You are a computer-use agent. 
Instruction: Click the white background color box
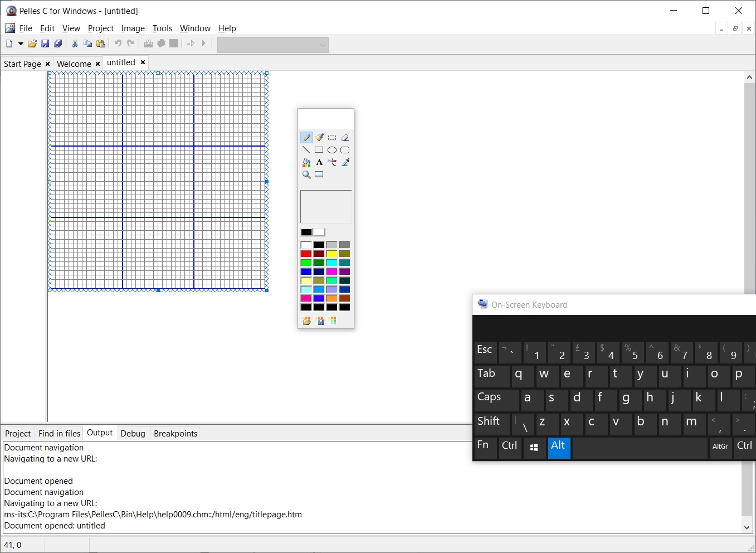[x=319, y=232]
